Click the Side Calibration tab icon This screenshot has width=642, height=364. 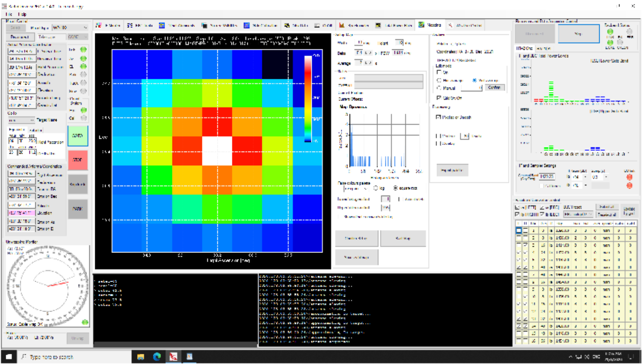tap(246, 25)
